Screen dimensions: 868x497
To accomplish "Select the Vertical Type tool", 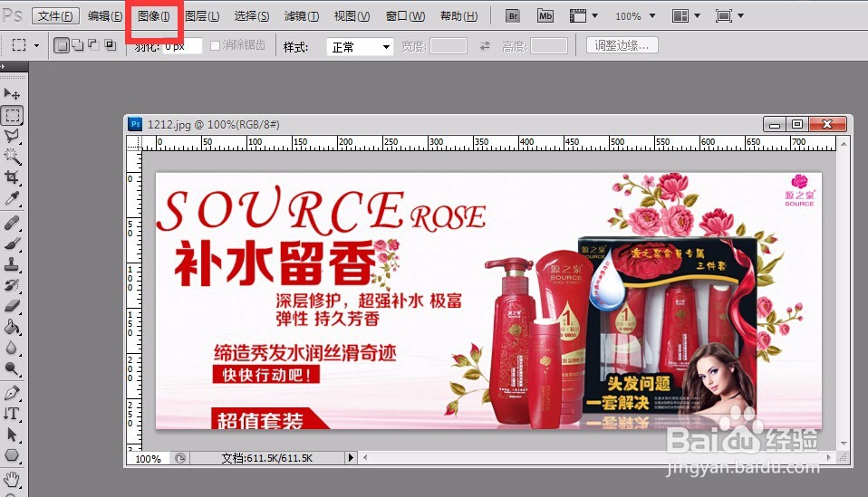I will point(12,414).
